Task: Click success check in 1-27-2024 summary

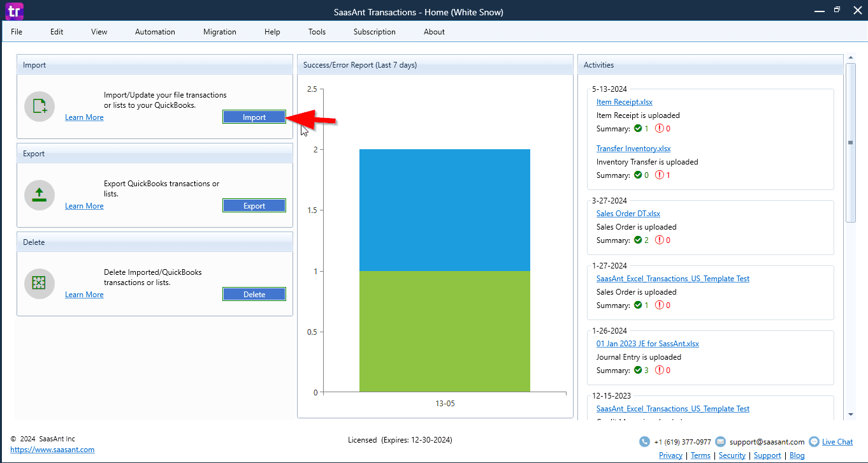Action: 637,305
